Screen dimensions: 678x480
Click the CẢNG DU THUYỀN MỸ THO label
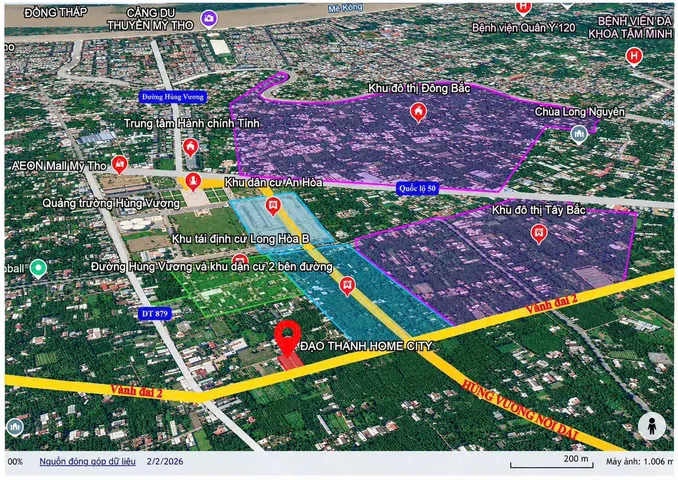tap(150, 19)
